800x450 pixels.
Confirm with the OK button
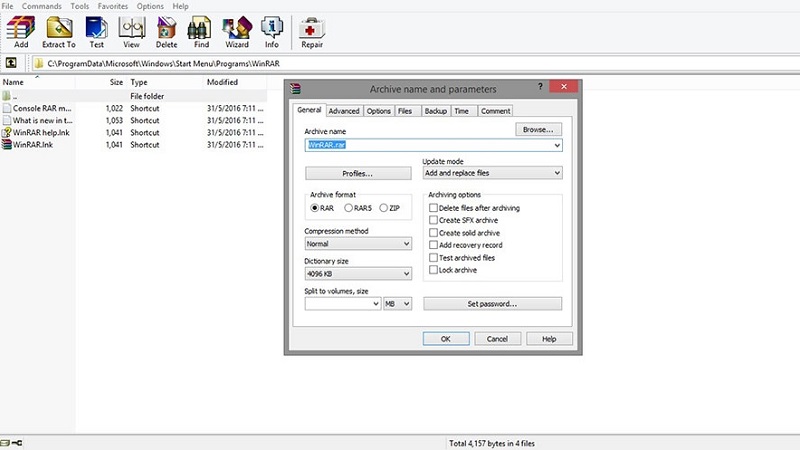click(x=446, y=339)
